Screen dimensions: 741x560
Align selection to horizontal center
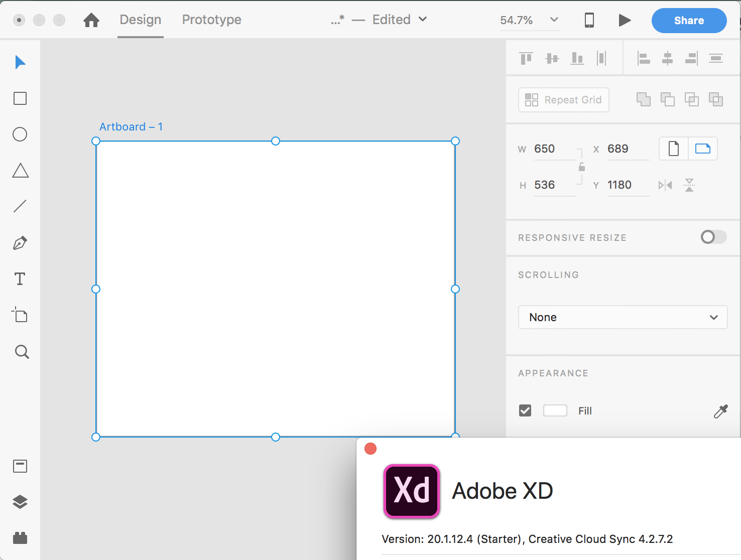pyautogui.click(x=668, y=59)
